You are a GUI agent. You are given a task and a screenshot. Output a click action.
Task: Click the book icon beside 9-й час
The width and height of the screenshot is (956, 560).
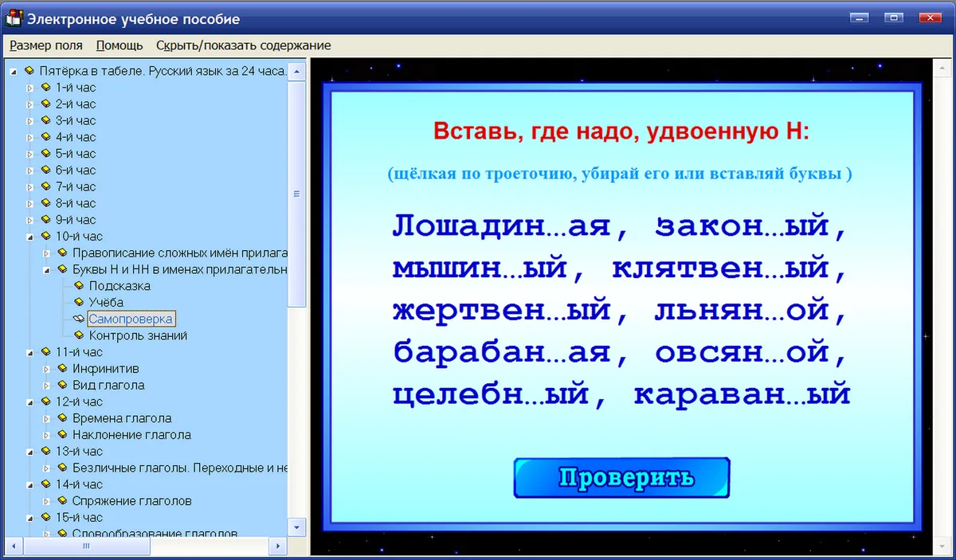tap(45, 220)
